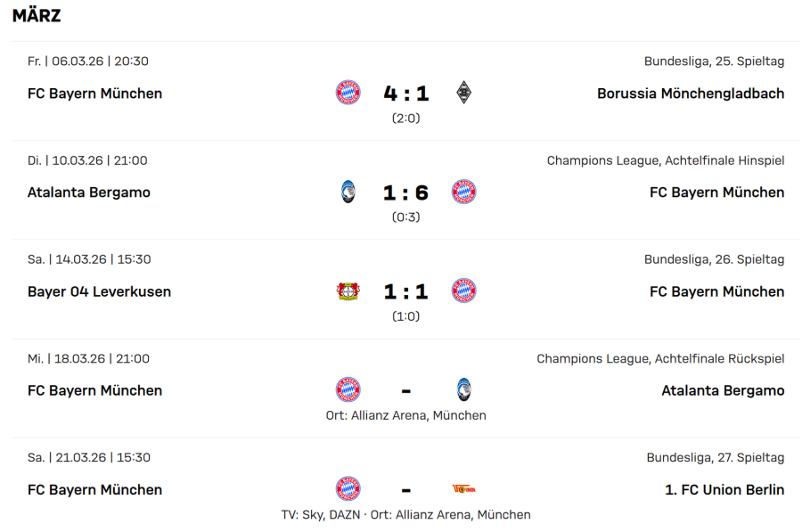The width and height of the screenshot is (802, 532).
Task: Select the Atalanta Bergamo home team name
Action: click(89, 192)
